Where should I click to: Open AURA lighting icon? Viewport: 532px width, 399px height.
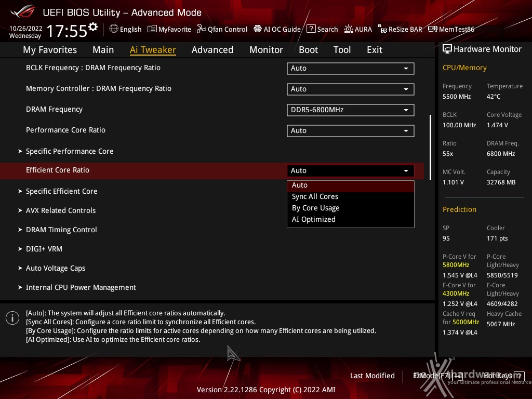[349, 29]
